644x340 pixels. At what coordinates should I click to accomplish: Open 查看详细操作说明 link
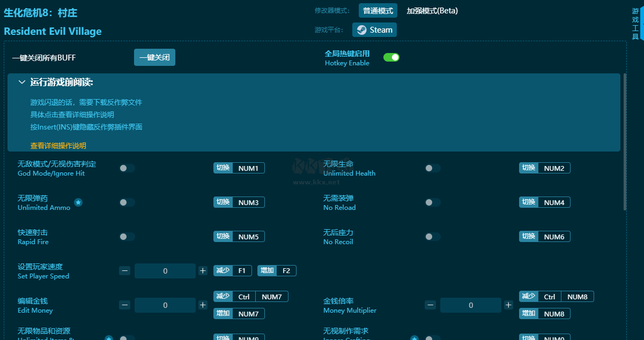pos(58,146)
